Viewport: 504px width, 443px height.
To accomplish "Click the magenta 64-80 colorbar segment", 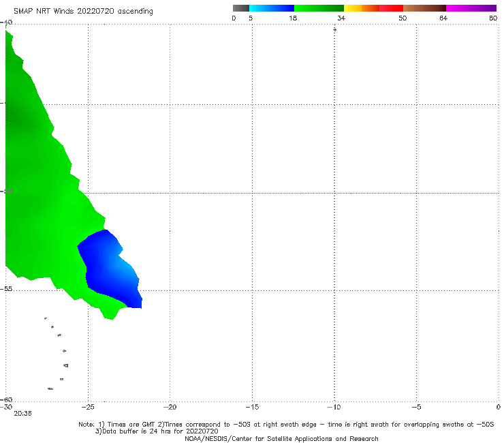I will pyautogui.click(x=471, y=8).
